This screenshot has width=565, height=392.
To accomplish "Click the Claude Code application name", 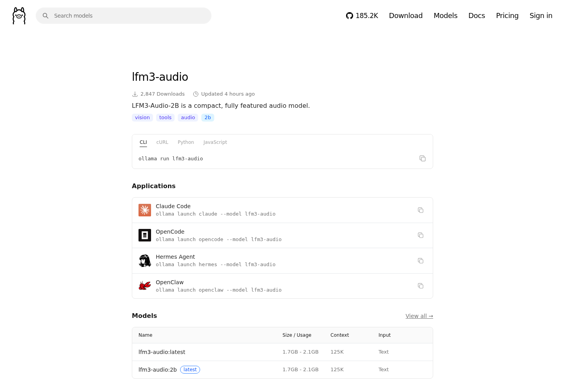I will pos(173,206).
